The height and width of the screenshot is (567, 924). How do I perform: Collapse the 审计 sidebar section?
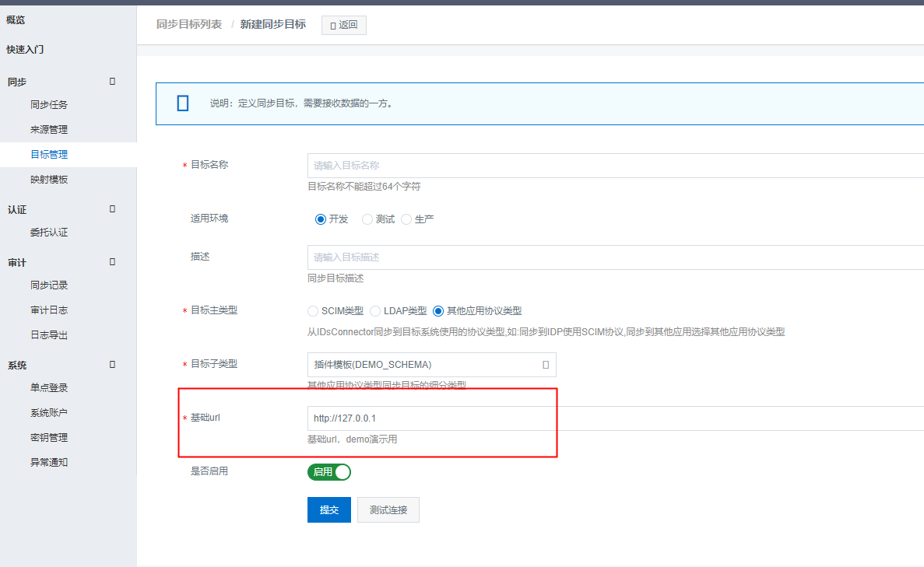click(113, 262)
